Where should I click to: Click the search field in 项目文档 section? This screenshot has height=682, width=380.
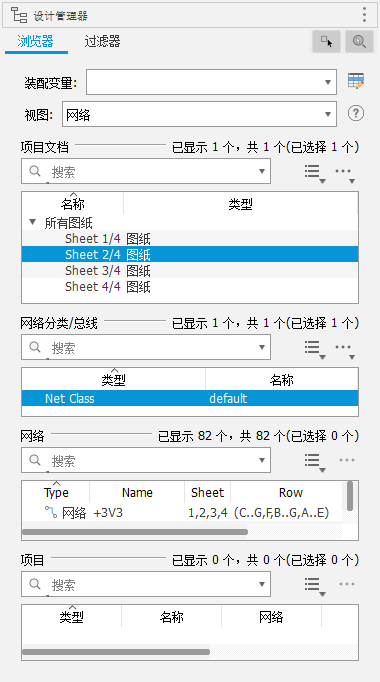[x=146, y=171]
